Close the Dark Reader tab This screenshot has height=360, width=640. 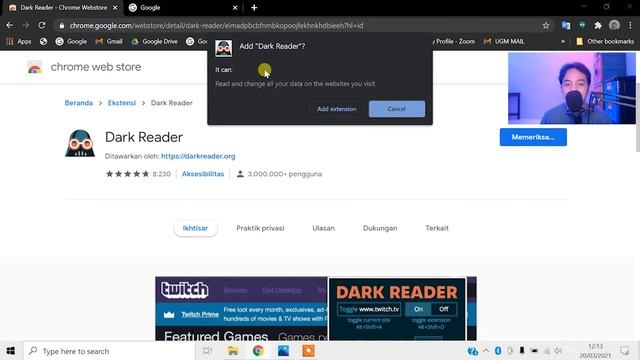pos(115,8)
